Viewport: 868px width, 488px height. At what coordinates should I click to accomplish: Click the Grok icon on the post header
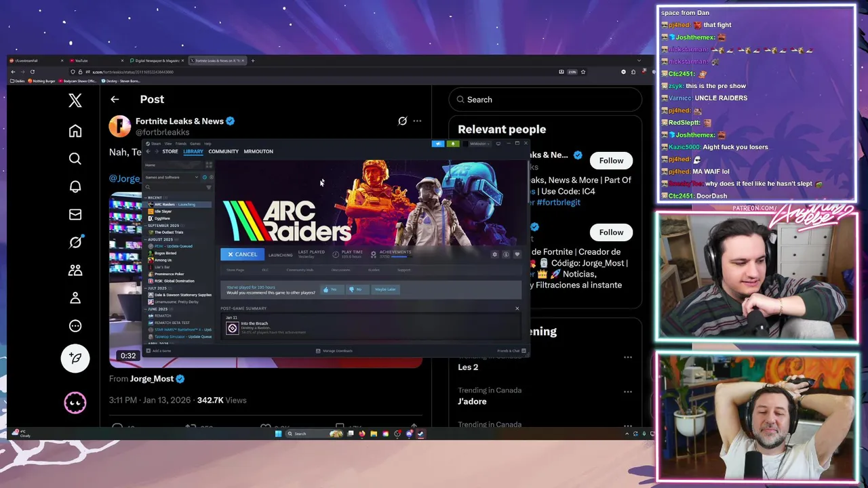[402, 121]
